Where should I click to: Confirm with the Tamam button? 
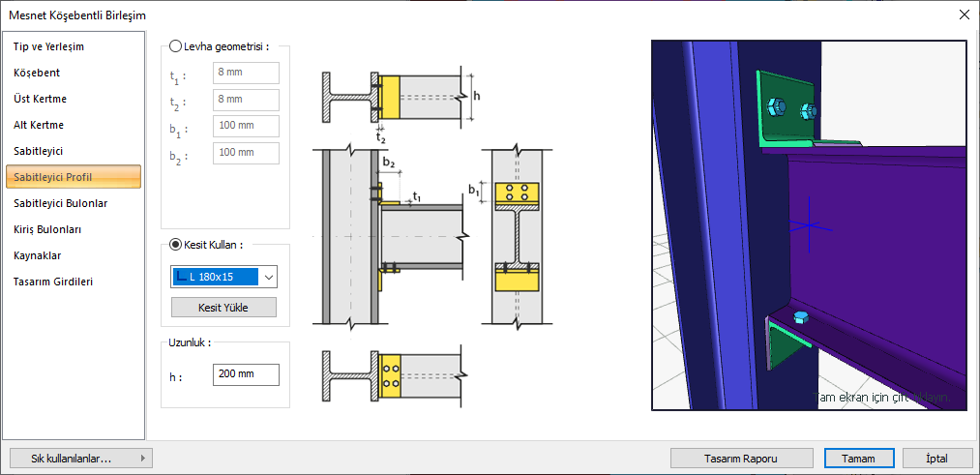point(858,459)
